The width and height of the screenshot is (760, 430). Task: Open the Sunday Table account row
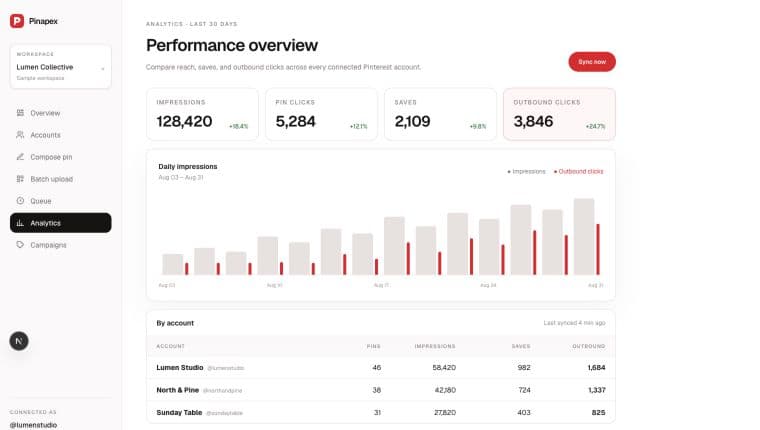coord(381,413)
